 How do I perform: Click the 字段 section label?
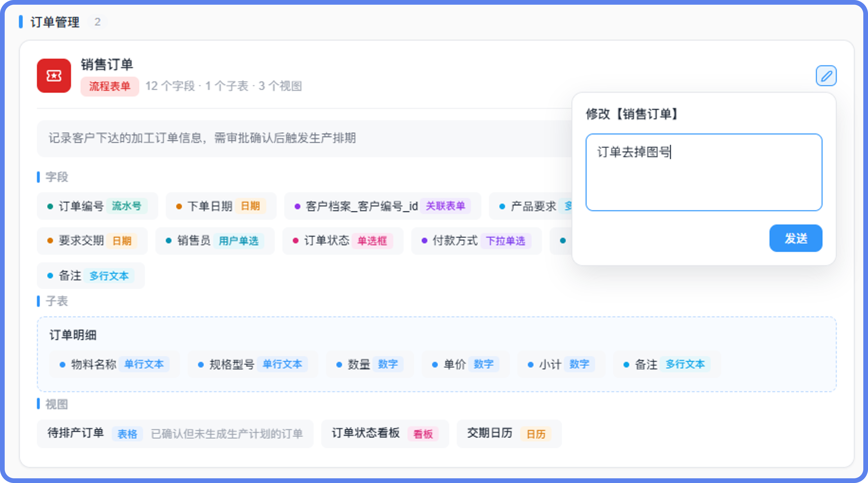coord(57,177)
